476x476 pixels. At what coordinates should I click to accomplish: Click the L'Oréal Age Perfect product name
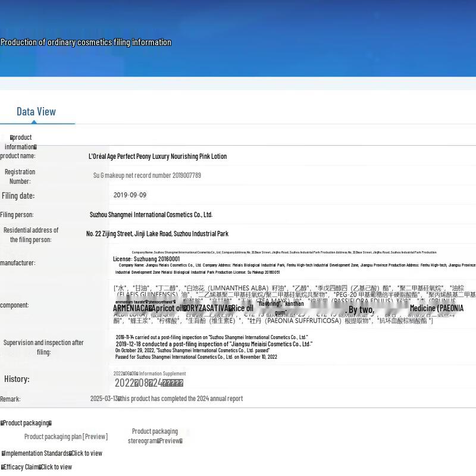(x=157, y=156)
